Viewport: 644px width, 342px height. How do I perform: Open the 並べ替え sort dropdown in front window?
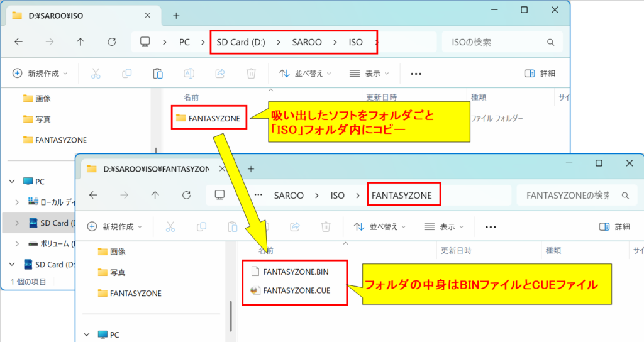click(379, 227)
